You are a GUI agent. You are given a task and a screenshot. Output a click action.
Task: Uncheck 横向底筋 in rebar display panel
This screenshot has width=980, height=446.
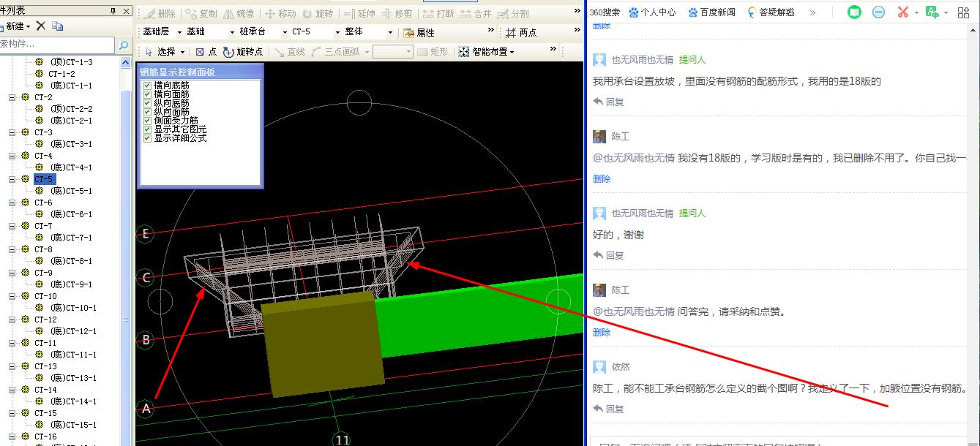pos(148,86)
